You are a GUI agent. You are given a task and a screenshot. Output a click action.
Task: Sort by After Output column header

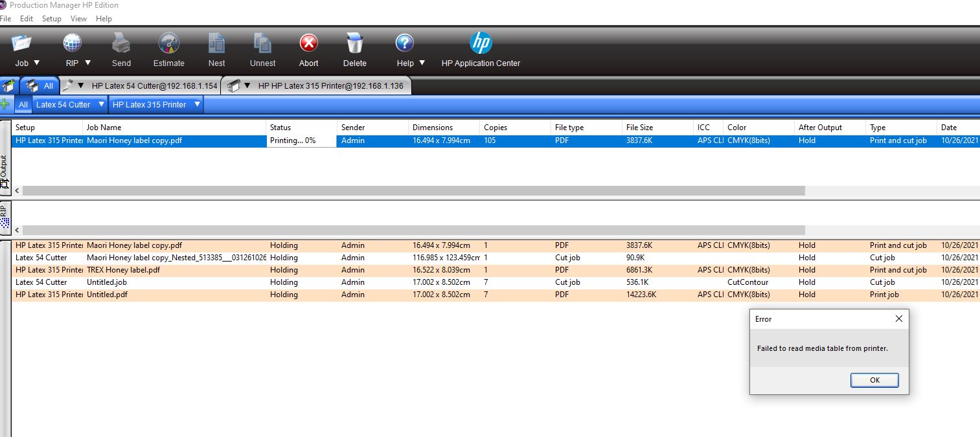(830, 128)
